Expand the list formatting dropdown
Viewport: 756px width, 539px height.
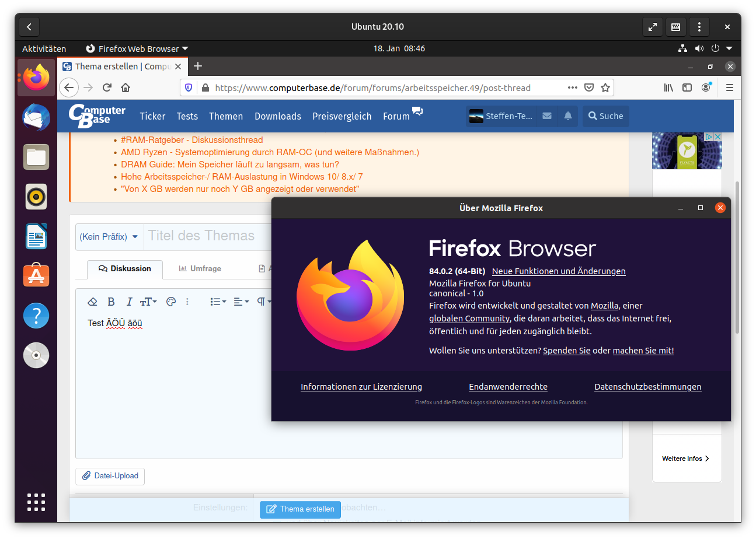tap(218, 302)
